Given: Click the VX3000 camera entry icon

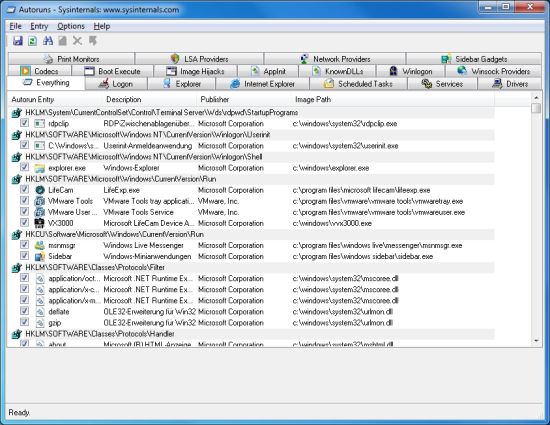Looking at the screenshot, I should 39,223.
